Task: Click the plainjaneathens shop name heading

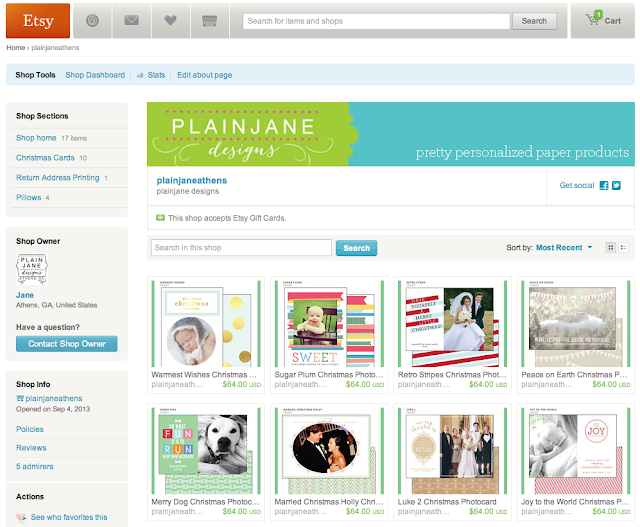Action: (x=192, y=180)
